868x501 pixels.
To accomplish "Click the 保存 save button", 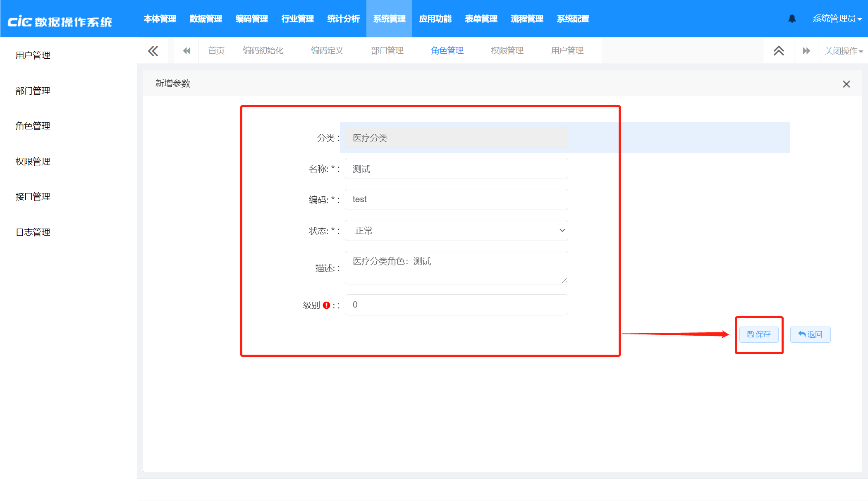I will click(759, 334).
